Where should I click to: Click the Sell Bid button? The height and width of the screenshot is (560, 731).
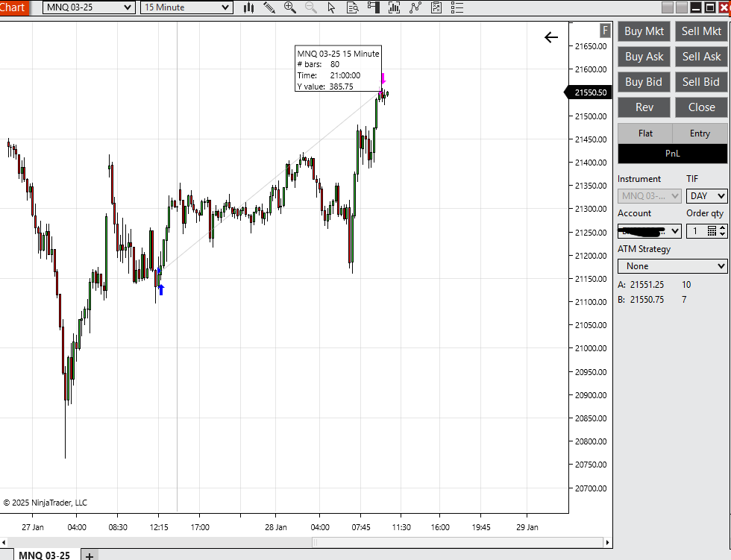pyautogui.click(x=701, y=82)
